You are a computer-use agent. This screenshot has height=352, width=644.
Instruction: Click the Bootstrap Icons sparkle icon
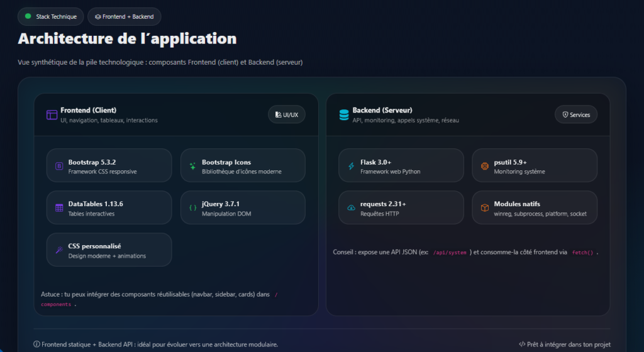192,166
